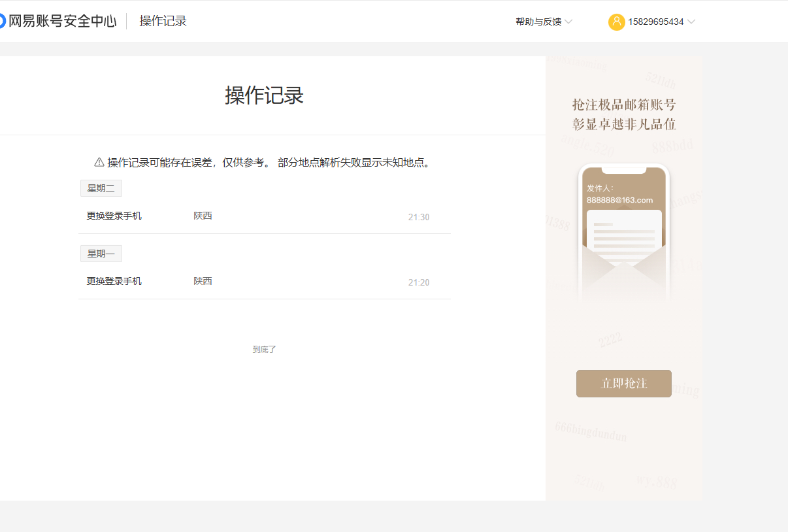Image resolution: width=788 pixels, height=532 pixels.
Task: Select the 操作记录 label in the header
Action: 163,22
